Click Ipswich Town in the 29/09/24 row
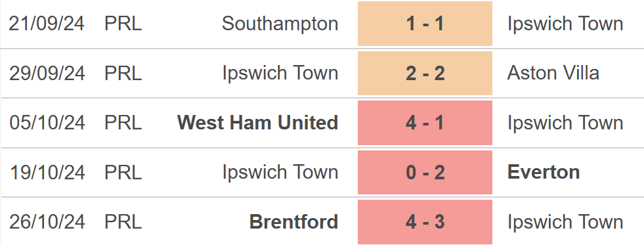Image resolution: width=644 pixels, height=245 pixels. coord(280,73)
